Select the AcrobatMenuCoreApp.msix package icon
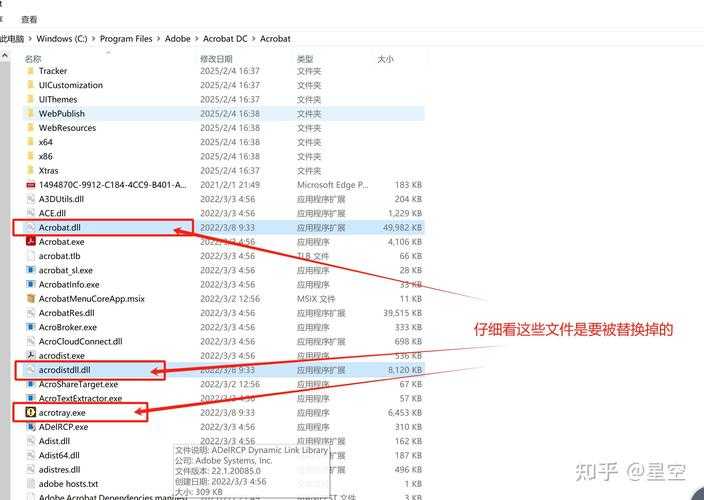 [x=30, y=298]
